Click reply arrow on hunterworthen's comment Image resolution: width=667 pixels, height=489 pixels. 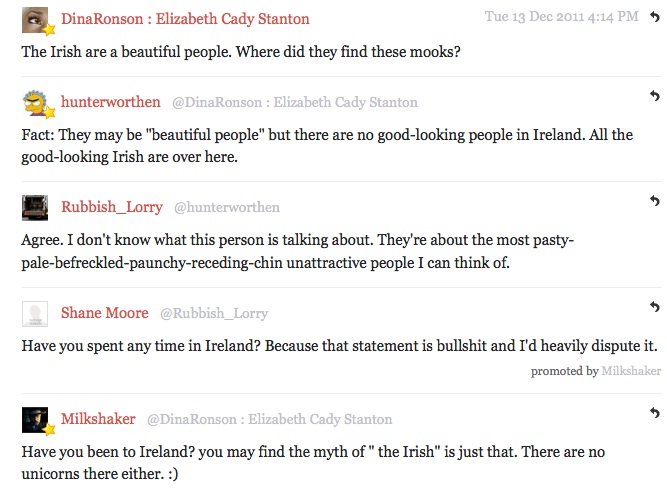[655, 96]
